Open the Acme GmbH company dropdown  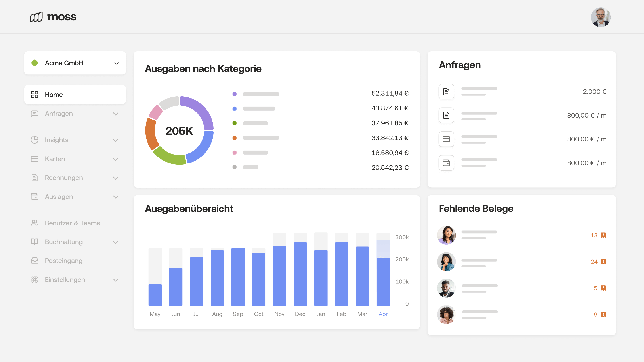tap(75, 63)
